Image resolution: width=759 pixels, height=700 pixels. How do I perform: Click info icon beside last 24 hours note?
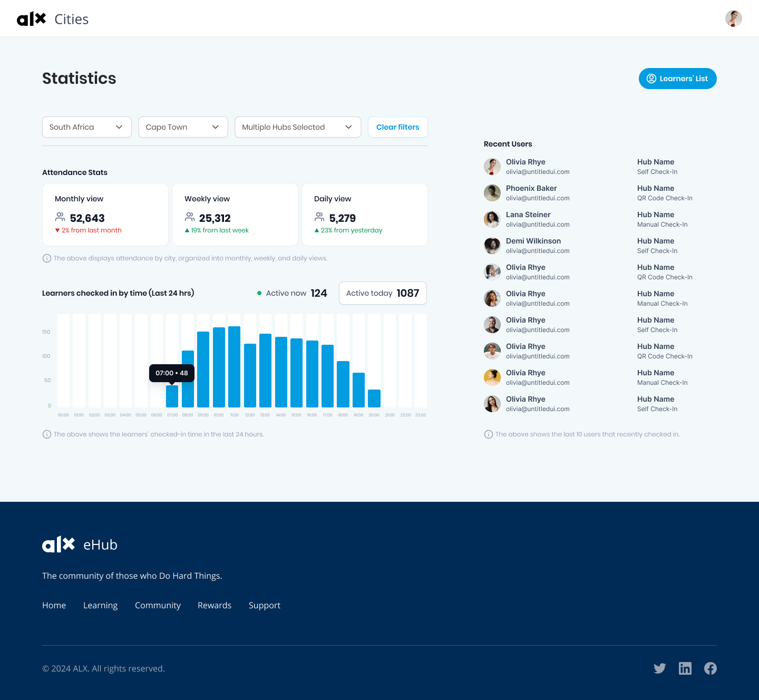click(x=47, y=434)
